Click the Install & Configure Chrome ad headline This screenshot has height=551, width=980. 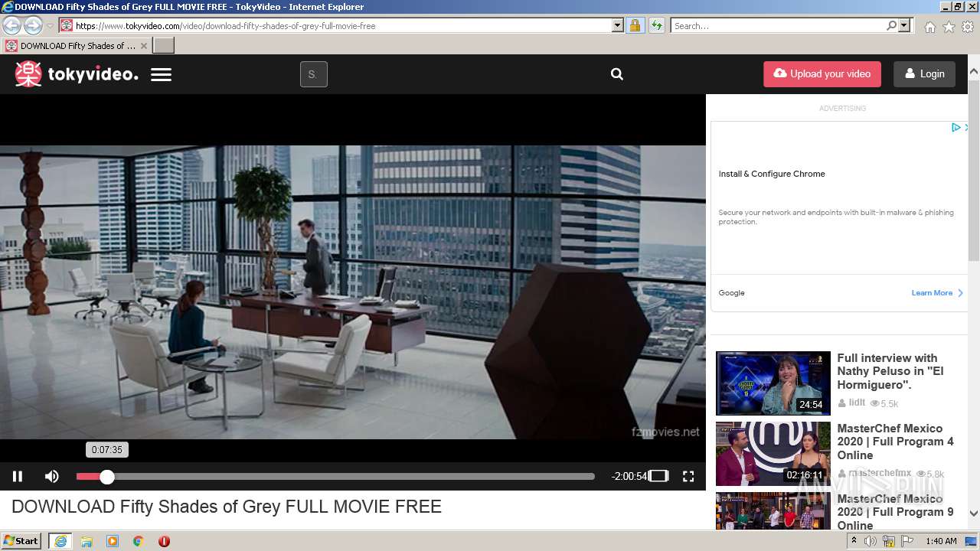coord(772,174)
